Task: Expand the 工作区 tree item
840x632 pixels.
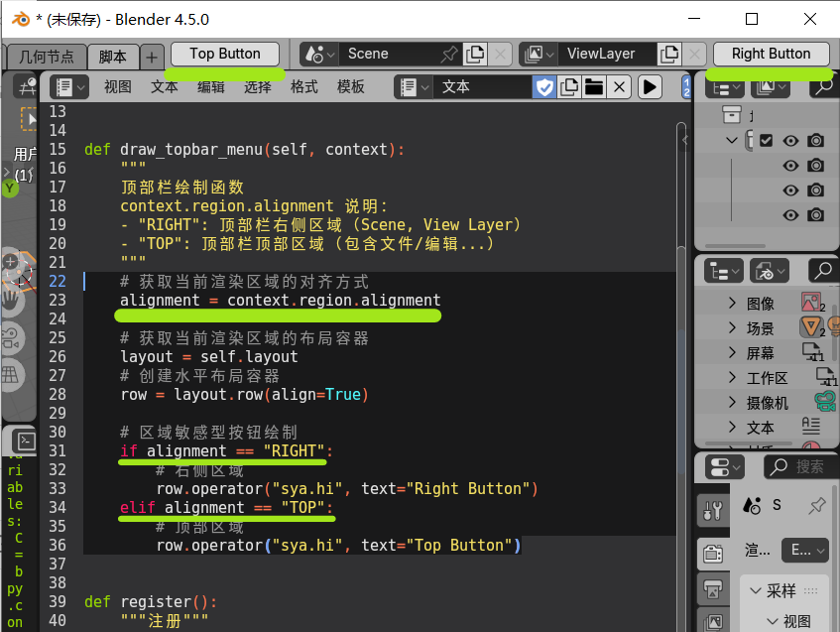Action: tap(732, 377)
